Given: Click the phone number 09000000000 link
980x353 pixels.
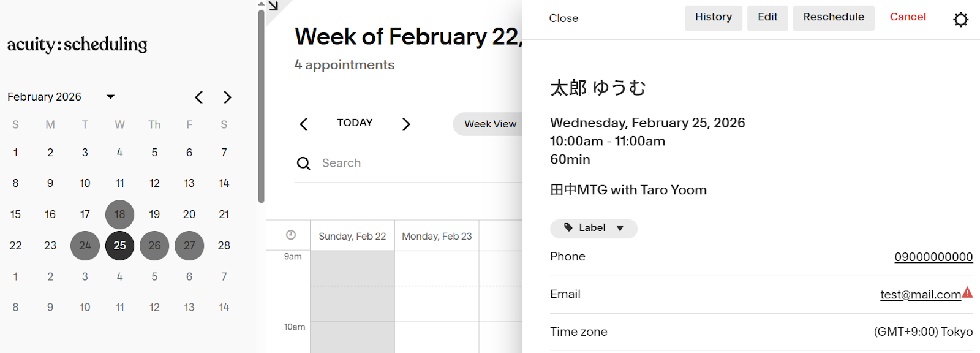Looking at the screenshot, I should [x=933, y=257].
